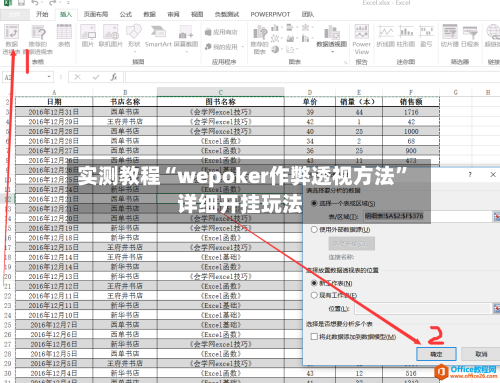Open the 图表 group dialog launcher

[x=345, y=62]
